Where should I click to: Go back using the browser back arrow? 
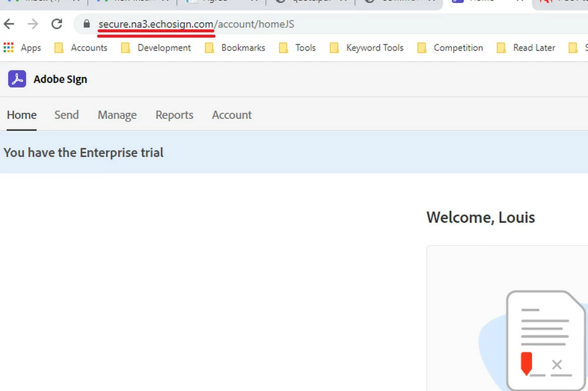(9, 24)
